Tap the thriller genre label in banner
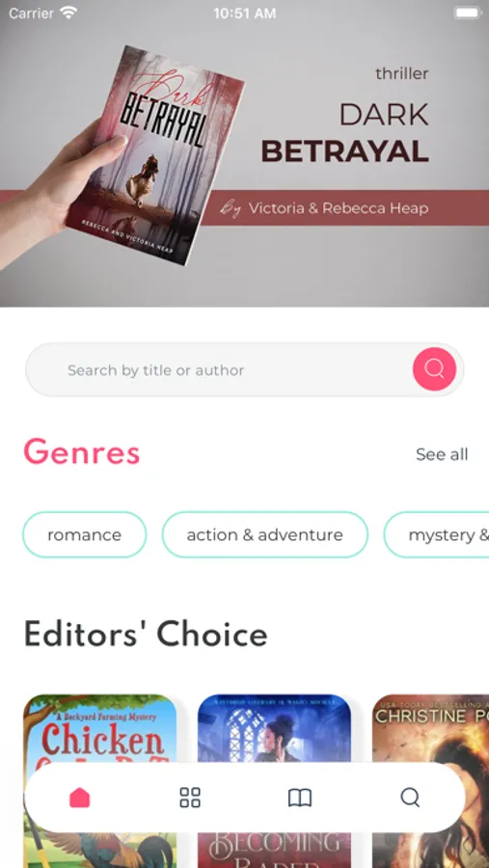The width and height of the screenshot is (489, 868). 402,73
